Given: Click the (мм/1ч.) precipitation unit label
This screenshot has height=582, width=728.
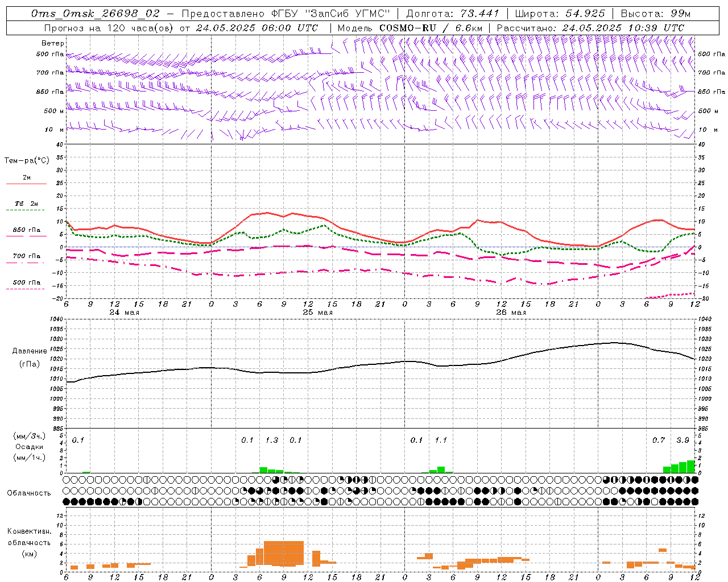Looking at the screenshot, I should [30, 458].
